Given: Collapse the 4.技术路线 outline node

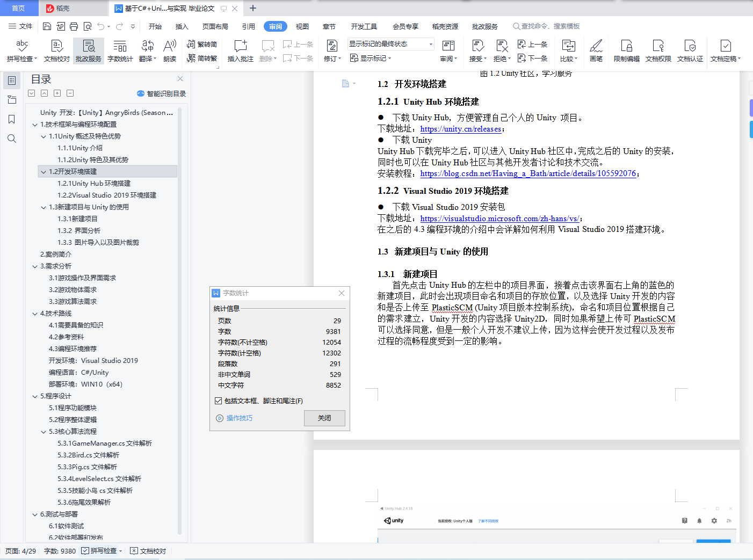Looking at the screenshot, I should point(35,314).
